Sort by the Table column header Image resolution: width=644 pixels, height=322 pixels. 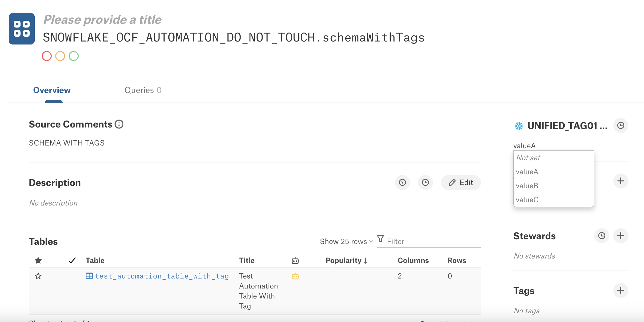coord(95,260)
